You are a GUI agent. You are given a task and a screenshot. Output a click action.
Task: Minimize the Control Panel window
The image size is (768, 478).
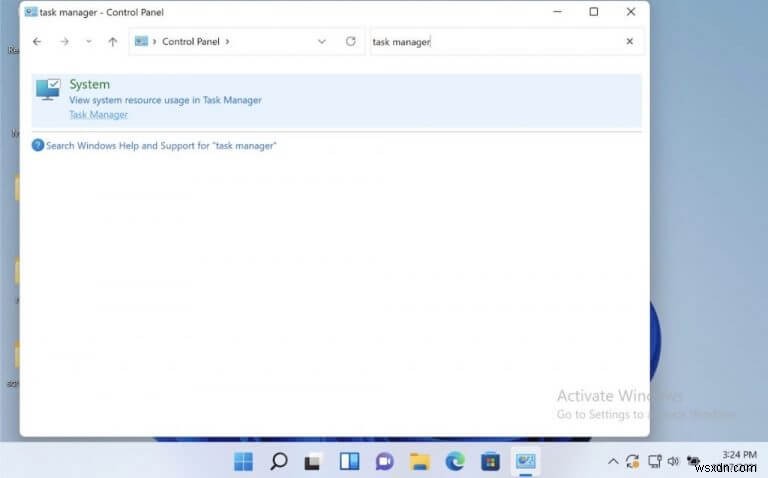pyautogui.click(x=557, y=11)
